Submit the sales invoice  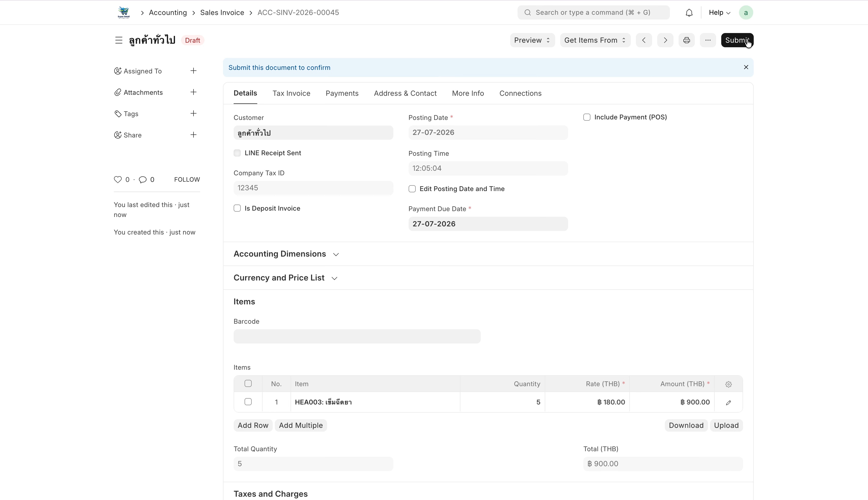(x=737, y=40)
